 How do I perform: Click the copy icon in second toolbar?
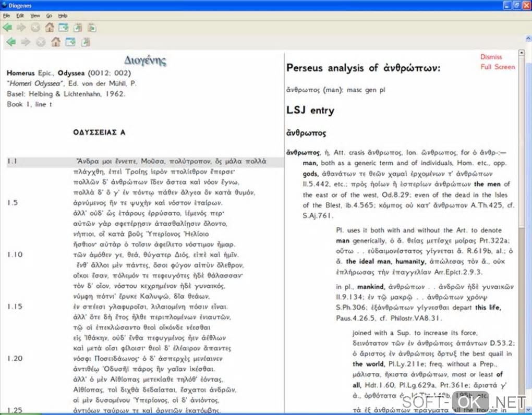click(x=86, y=42)
